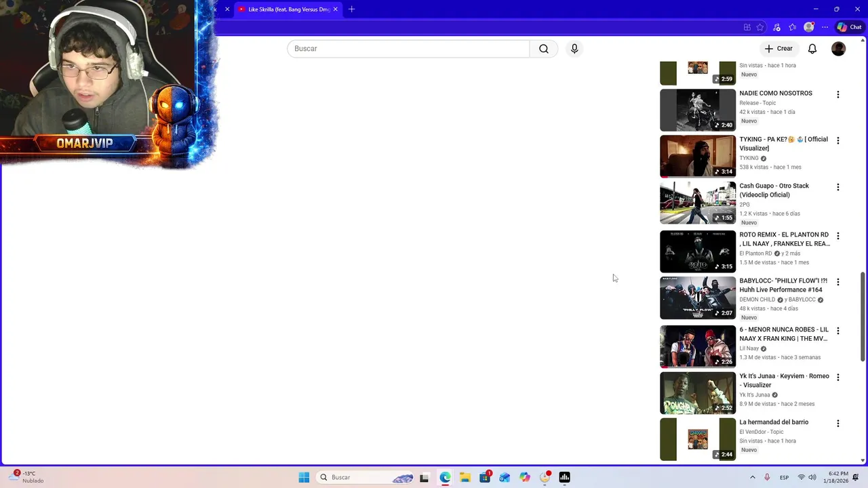Click browser apps icon in address bar
Viewport: 868px width, 488px height.
[x=747, y=27]
